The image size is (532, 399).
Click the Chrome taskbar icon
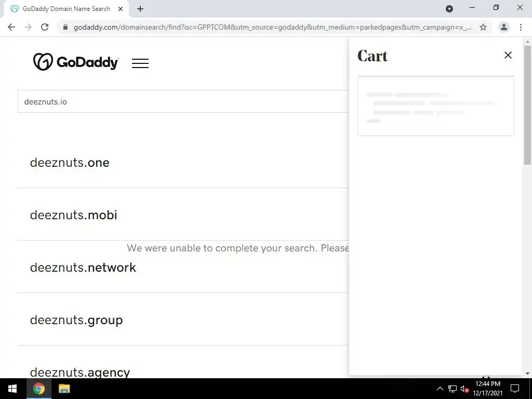coord(39,389)
